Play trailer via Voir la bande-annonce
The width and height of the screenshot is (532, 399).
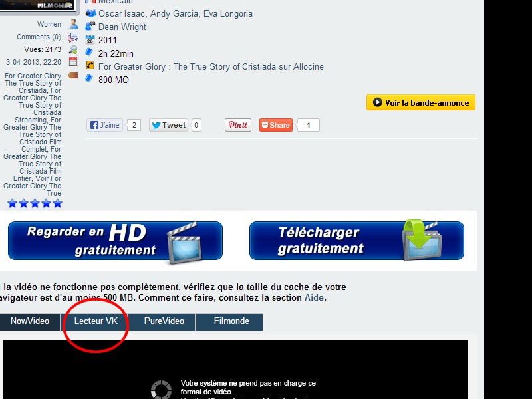[421, 102]
